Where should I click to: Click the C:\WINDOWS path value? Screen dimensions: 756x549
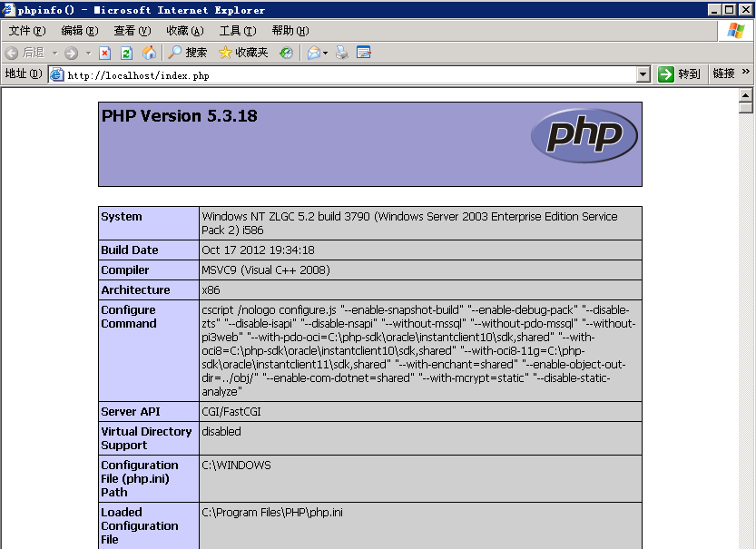(x=236, y=466)
